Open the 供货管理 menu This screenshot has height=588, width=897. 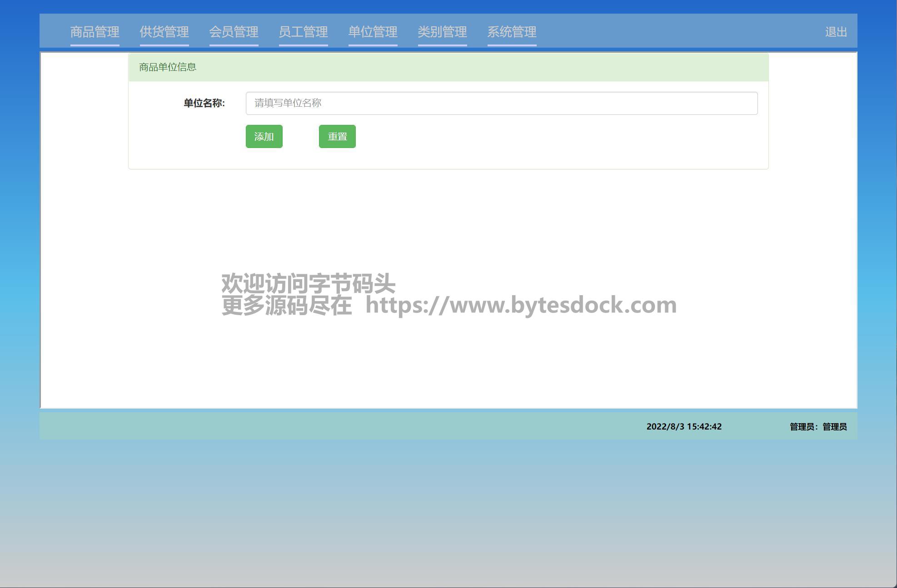[164, 32]
